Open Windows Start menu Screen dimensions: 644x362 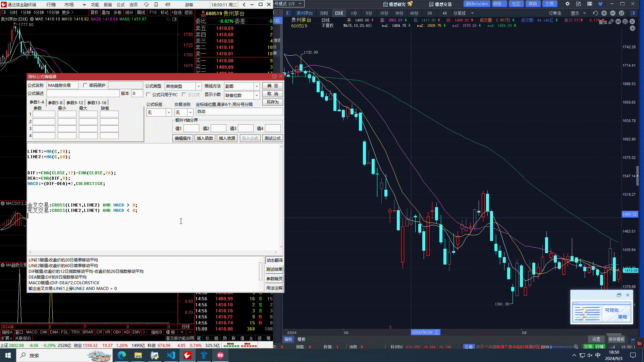[8, 355]
